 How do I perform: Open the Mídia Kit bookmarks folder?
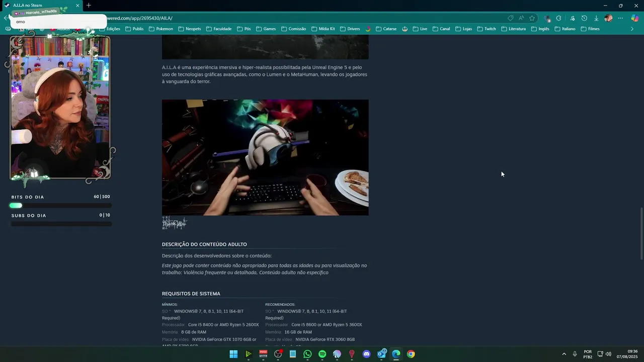point(323,29)
